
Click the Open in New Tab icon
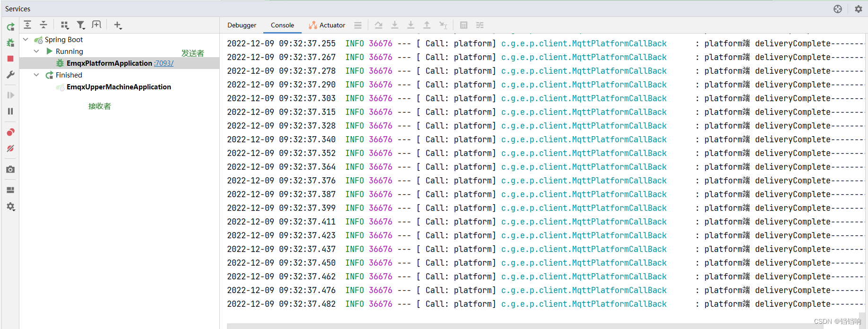[x=96, y=25]
